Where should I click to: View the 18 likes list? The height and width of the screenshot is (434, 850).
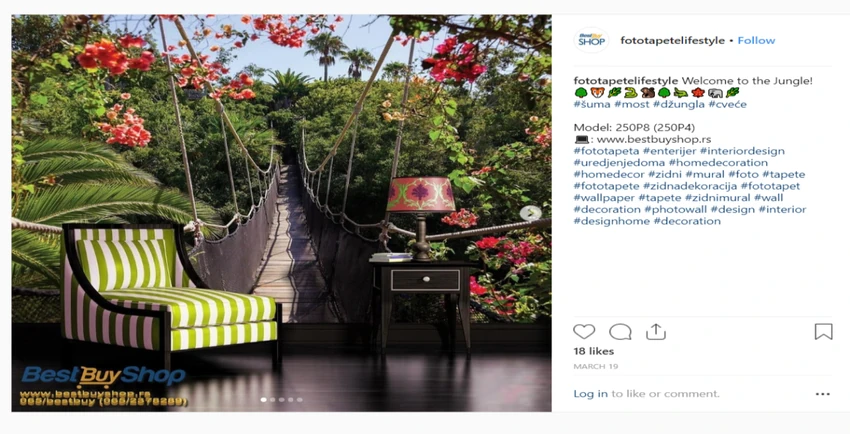pyautogui.click(x=594, y=351)
